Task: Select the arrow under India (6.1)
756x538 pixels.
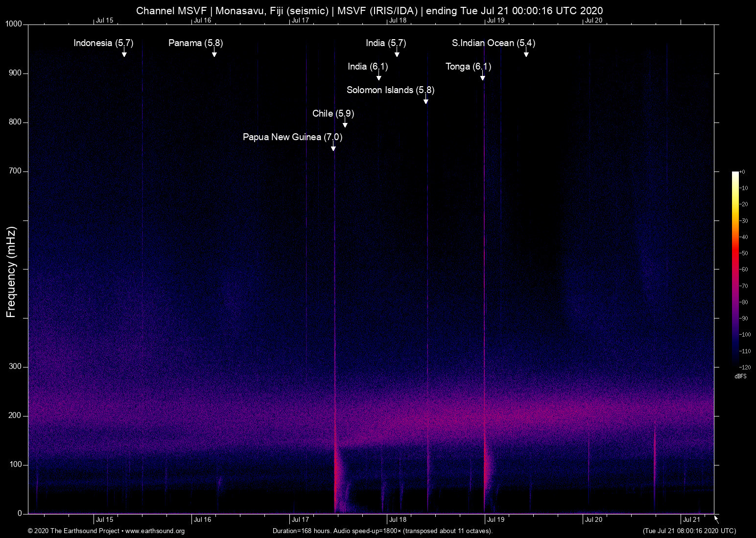Action: 379,77
